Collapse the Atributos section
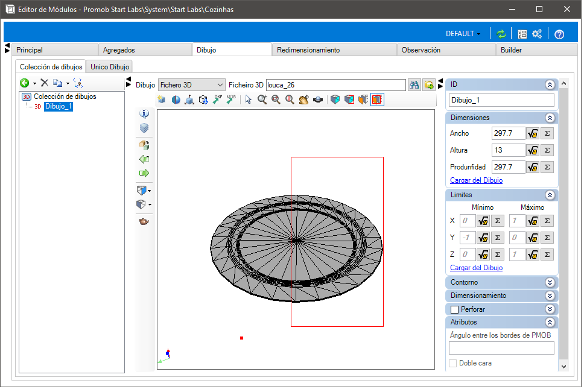Image resolution: width=584 pixels, height=392 pixels. click(549, 322)
